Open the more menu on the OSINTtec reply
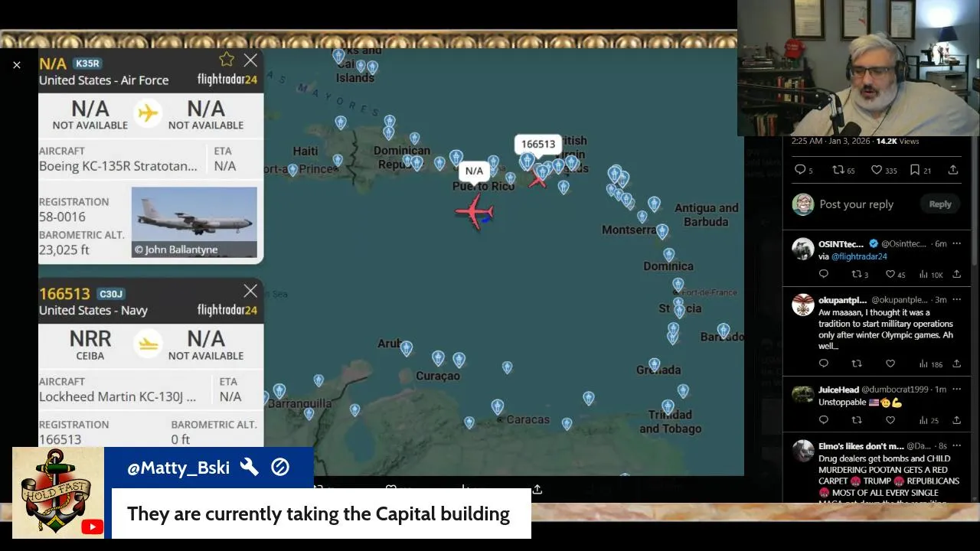980x551 pixels. coord(956,243)
